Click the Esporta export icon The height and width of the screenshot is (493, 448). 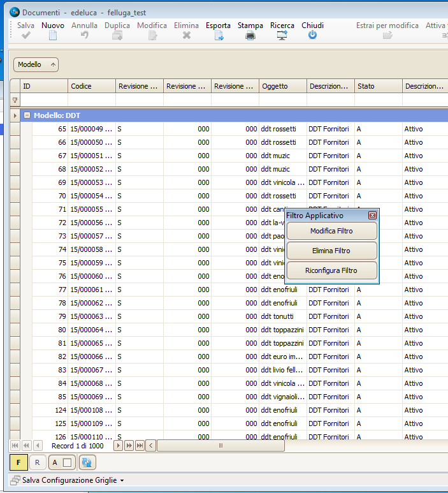click(218, 36)
